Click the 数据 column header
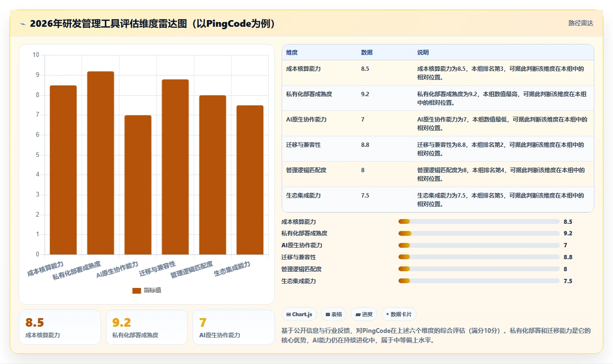The width and height of the screenshot is (613, 364). (x=367, y=53)
